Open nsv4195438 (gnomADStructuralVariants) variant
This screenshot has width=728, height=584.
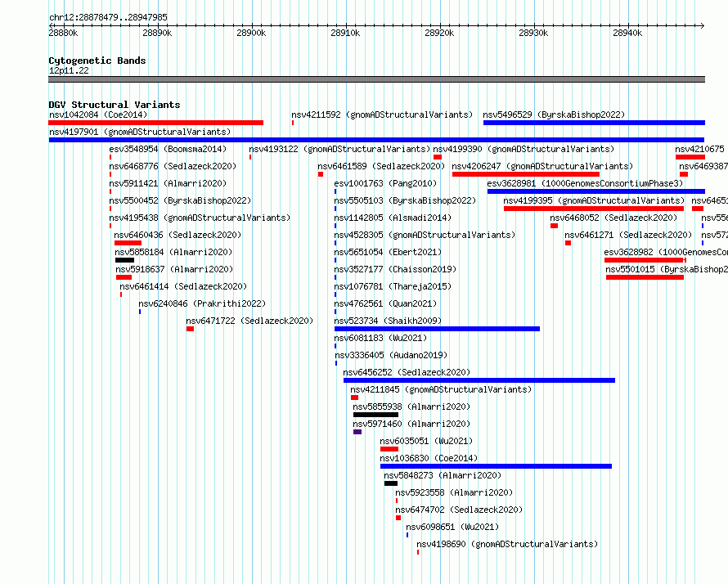(200, 218)
